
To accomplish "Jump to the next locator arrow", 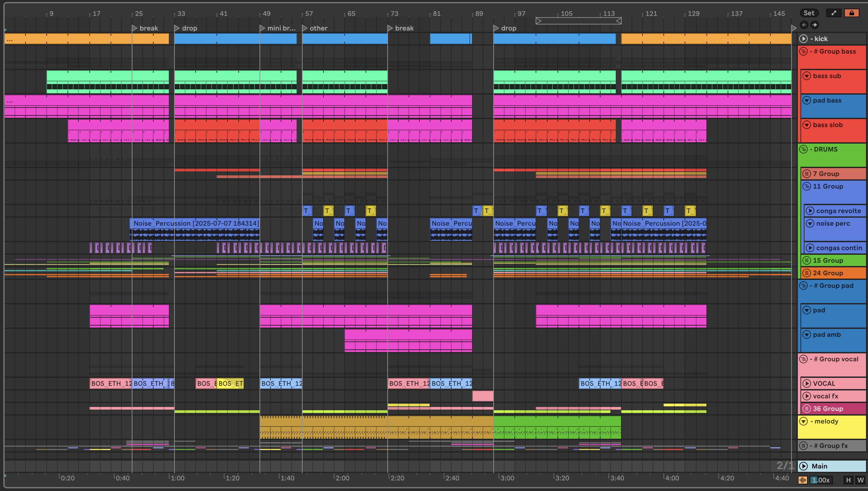I will pos(815,24).
